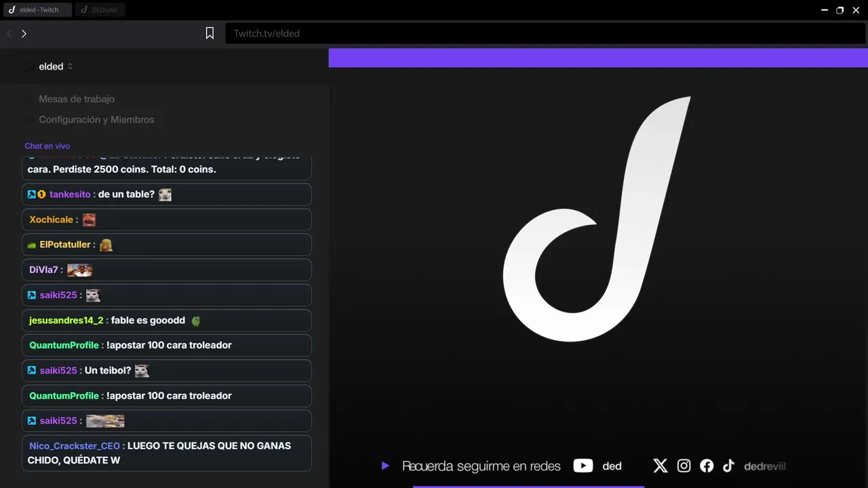This screenshot has height=488, width=868.
Task: Minimize the window
Action: coord(825,10)
